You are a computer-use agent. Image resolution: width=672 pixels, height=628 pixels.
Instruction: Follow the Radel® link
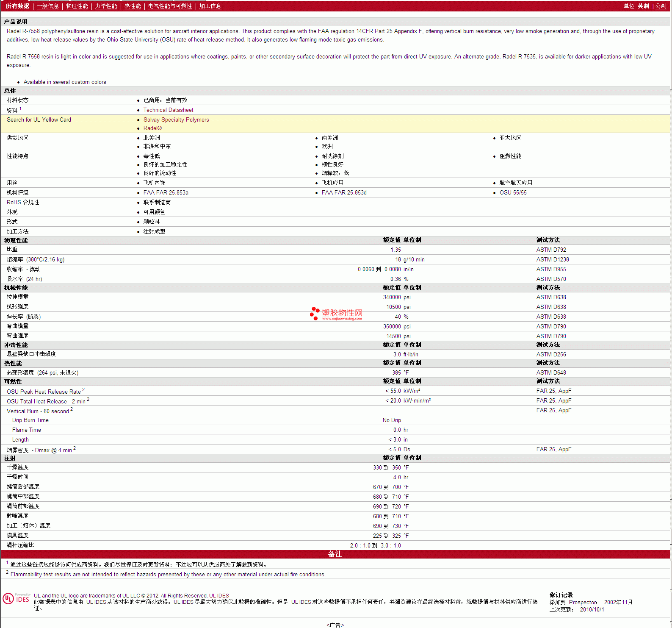(x=152, y=128)
